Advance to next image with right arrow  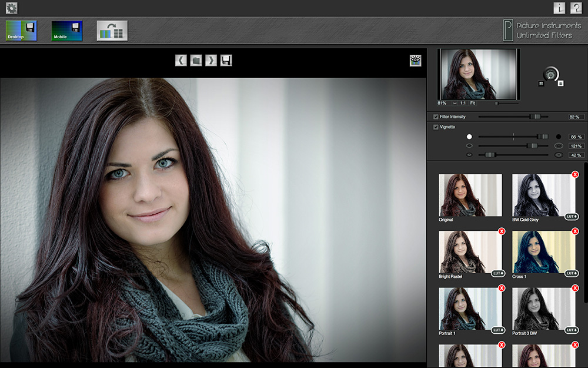(x=211, y=60)
